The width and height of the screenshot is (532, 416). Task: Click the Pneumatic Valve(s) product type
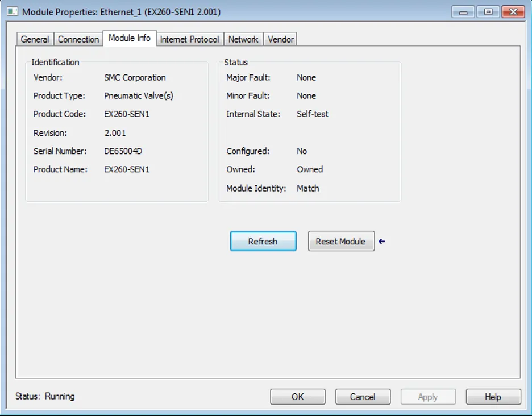click(139, 95)
